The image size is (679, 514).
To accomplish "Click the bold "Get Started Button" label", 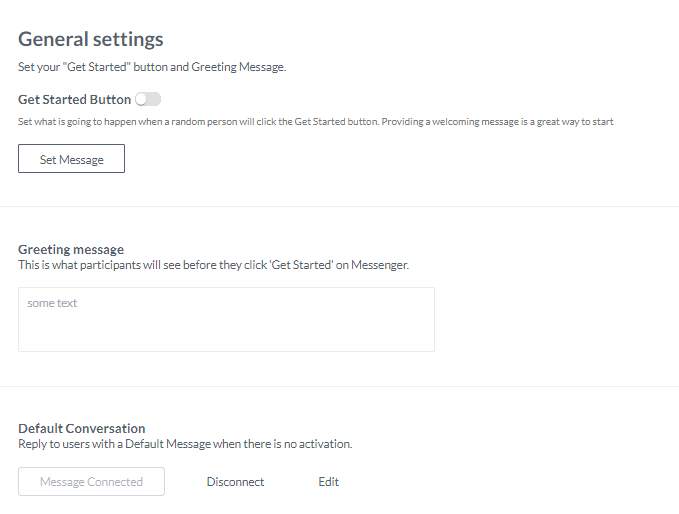I will tap(74, 100).
